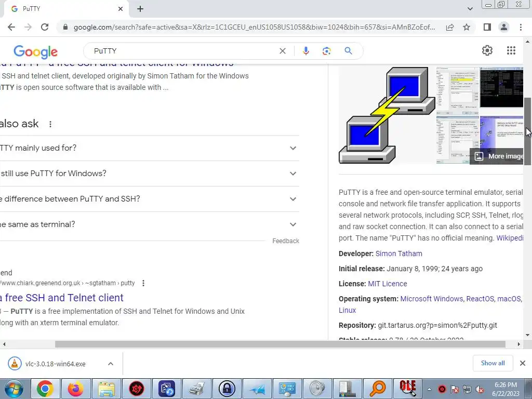Bookmark this page with the star icon
Viewport: 532px width, 399px height.
point(467,27)
